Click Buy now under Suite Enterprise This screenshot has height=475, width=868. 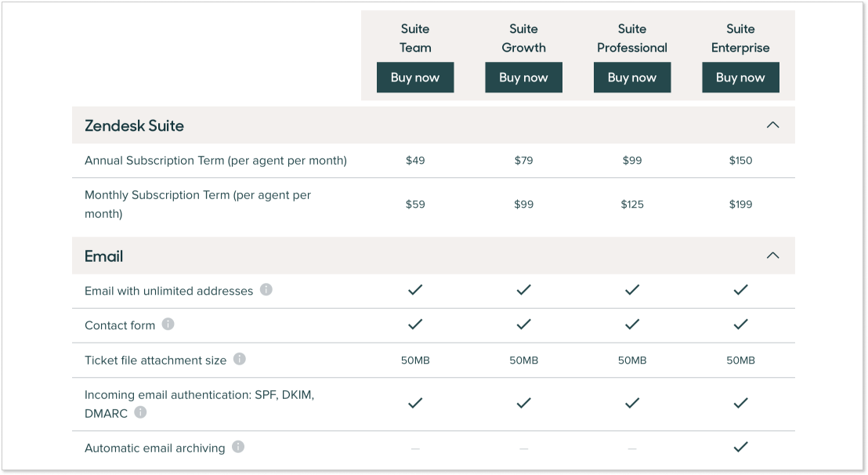point(740,78)
